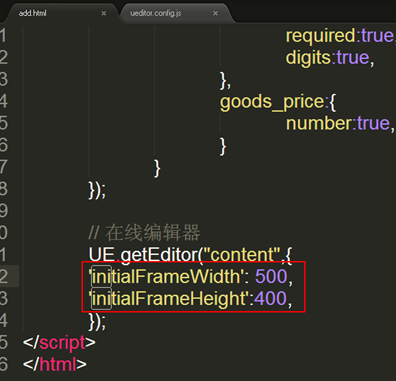Click the value 500
Image resolution: width=396 pixels, height=381 pixels.
tap(271, 277)
